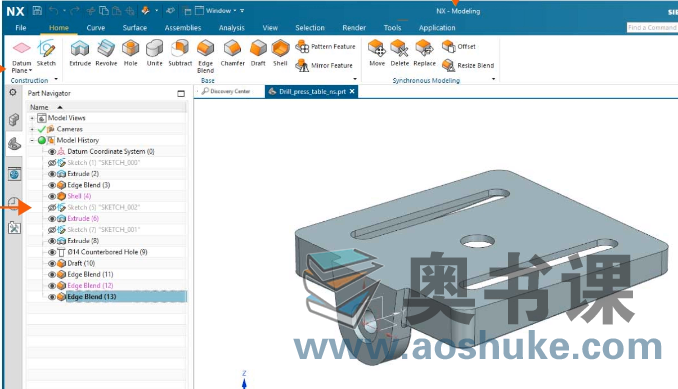Click the Find a Command search box

pyautogui.click(x=652, y=27)
